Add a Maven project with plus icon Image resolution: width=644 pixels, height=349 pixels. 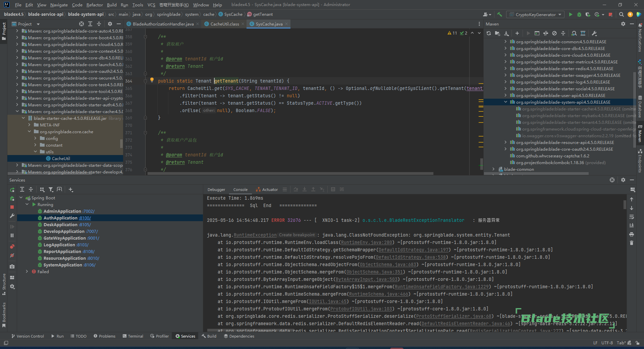point(517,33)
